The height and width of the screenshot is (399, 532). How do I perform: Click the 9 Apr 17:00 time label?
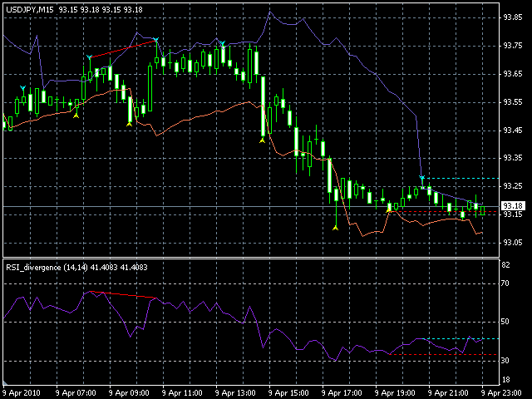(342, 393)
